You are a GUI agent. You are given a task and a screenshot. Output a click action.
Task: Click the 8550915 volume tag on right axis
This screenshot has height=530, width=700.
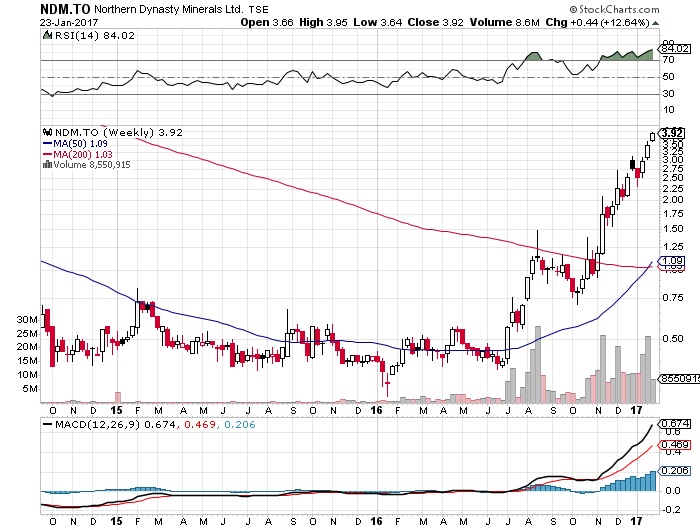click(x=679, y=378)
